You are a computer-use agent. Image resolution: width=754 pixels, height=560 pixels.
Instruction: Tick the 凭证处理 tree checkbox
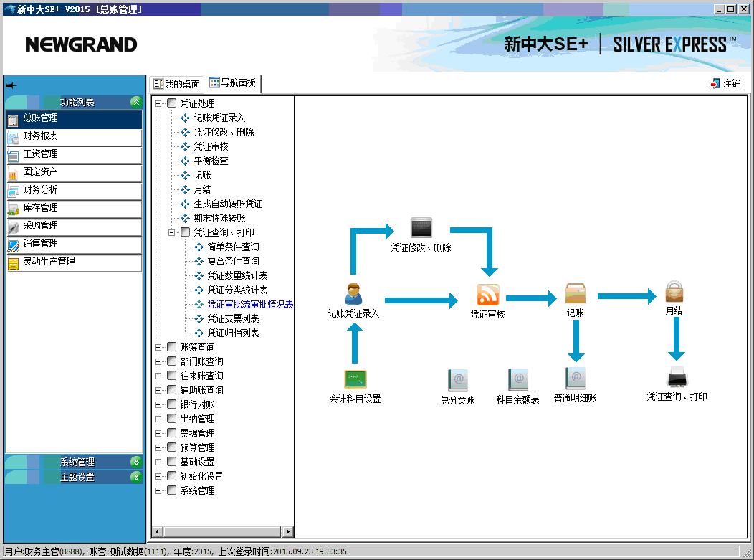[x=172, y=103]
